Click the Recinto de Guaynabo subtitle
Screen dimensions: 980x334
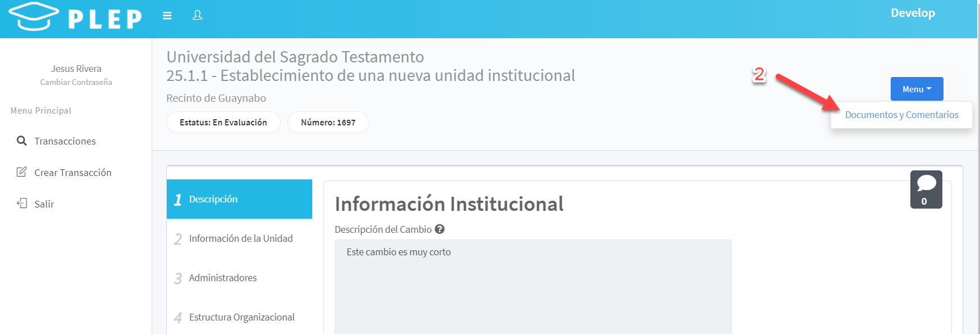pos(216,98)
